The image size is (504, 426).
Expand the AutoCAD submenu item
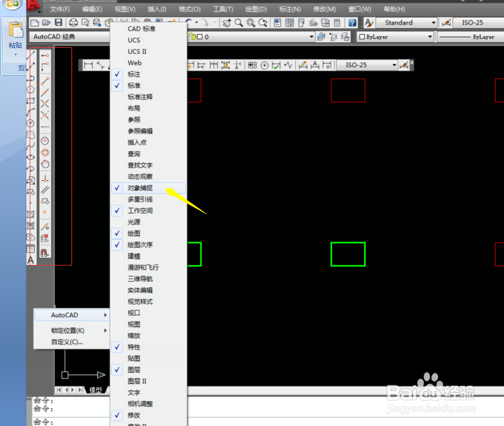[72, 315]
